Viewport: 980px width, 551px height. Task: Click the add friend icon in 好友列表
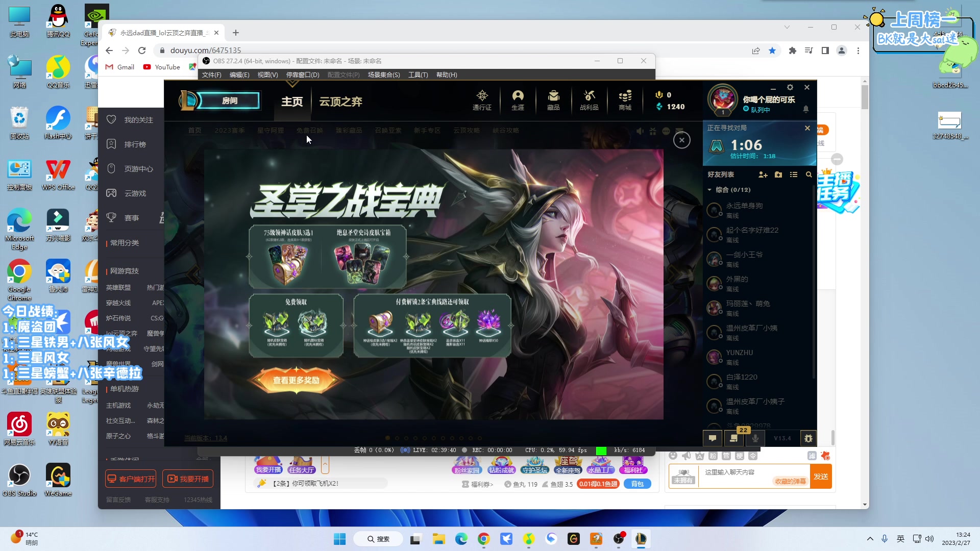pos(763,174)
